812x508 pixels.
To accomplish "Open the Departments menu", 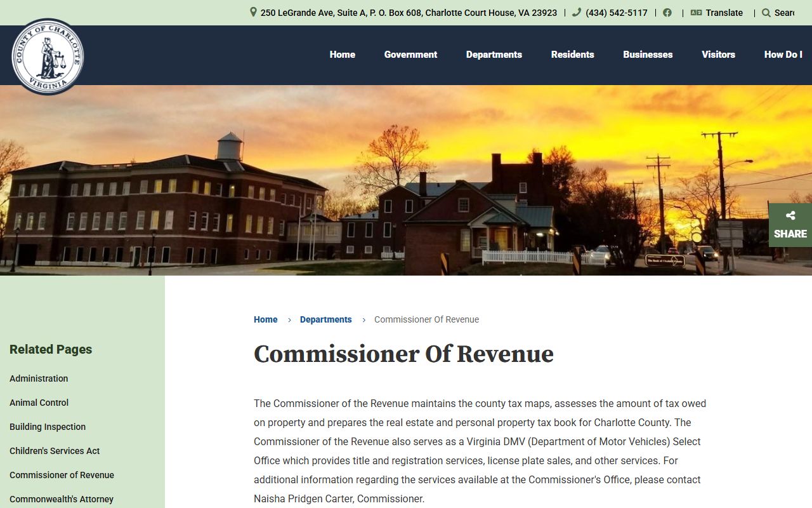I will point(494,55).
